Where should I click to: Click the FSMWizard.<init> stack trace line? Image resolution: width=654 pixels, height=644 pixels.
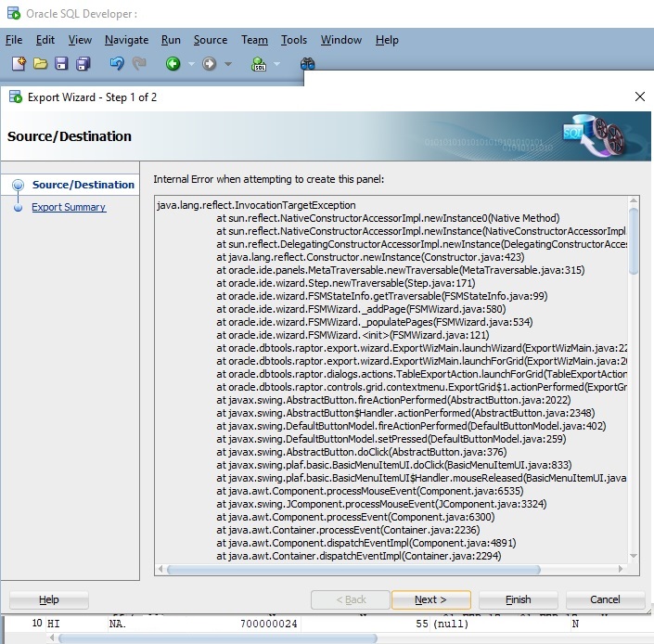(353, 335)
